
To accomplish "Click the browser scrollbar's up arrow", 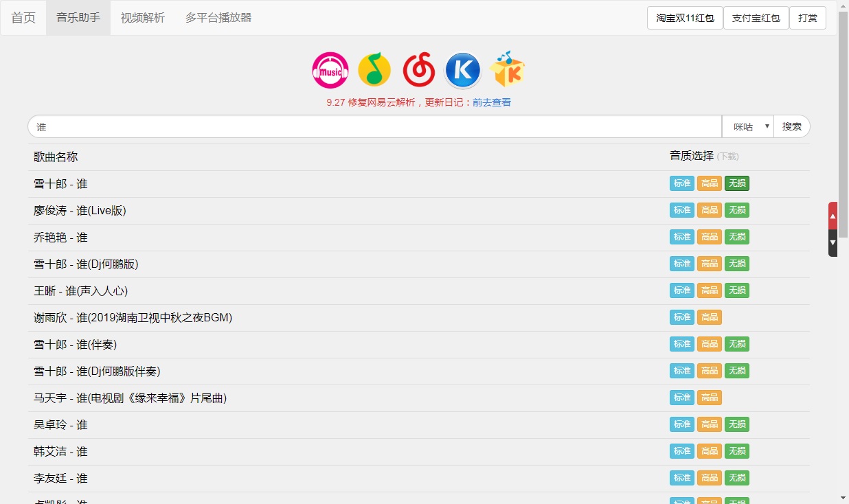I will 843,5.
